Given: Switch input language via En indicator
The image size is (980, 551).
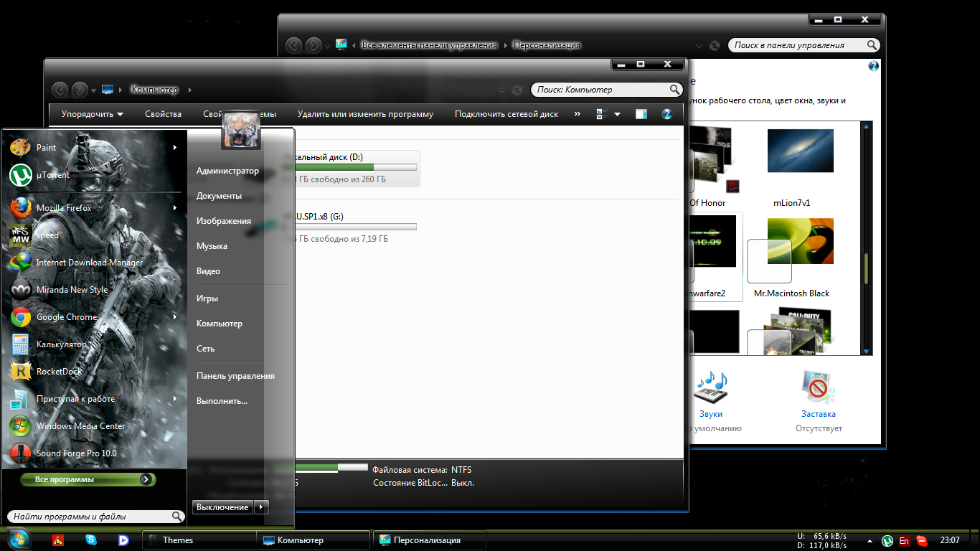Looking at the screenshot, I should (x=905, y=540).
